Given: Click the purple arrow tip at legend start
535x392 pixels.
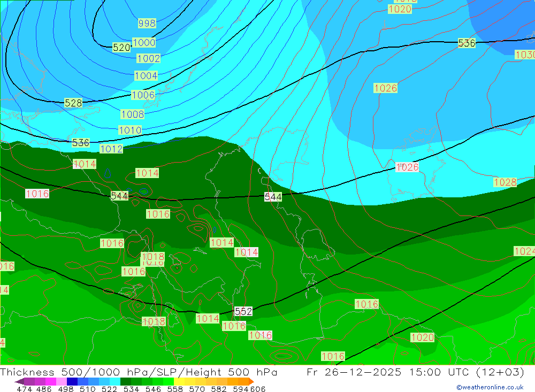Looking at the screenshot, I should coord(19,381).
